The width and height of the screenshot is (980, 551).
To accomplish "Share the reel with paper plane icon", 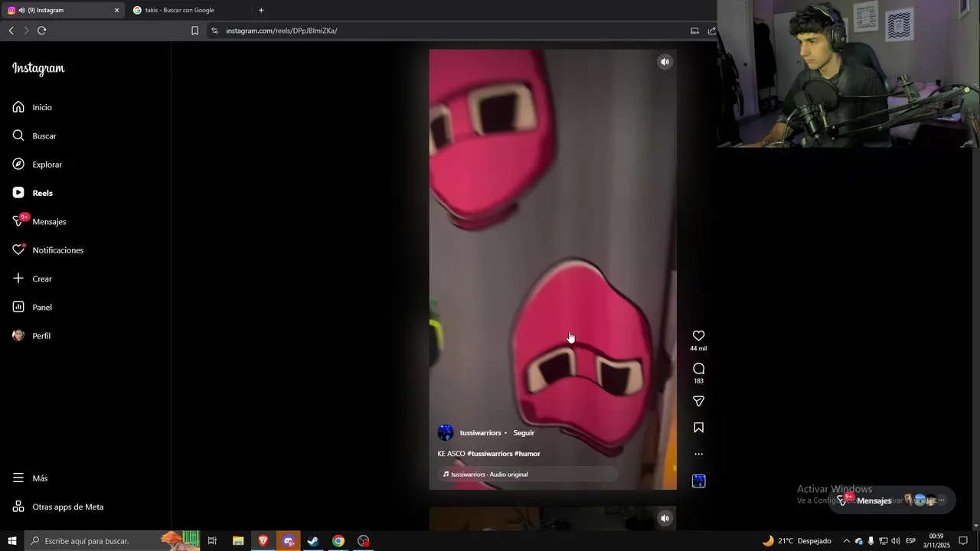I will point(698,401).
